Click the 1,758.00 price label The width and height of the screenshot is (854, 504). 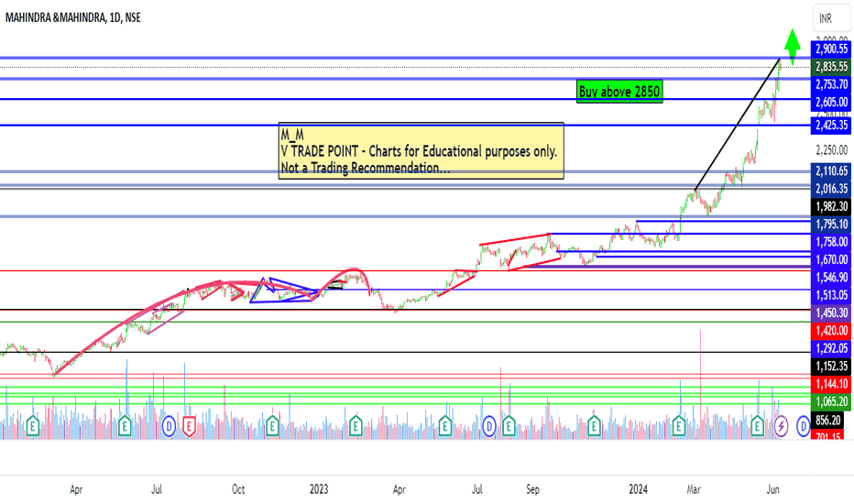831,242
